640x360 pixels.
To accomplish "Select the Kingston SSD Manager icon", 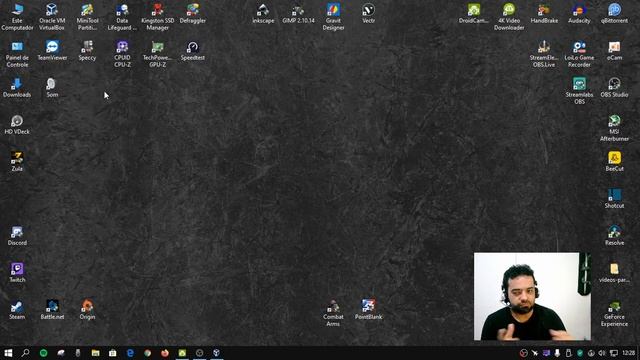I will click(158, 17).
